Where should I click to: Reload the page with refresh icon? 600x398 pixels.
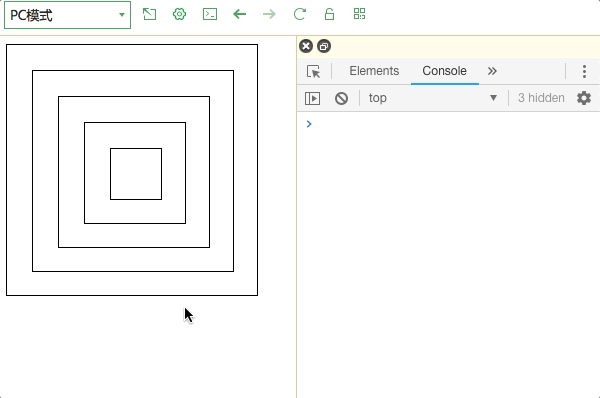[300, 14]
